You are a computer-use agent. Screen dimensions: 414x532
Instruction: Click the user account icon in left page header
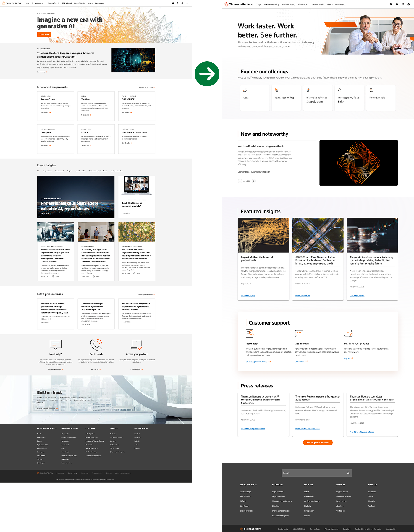(x=187, y=3)
